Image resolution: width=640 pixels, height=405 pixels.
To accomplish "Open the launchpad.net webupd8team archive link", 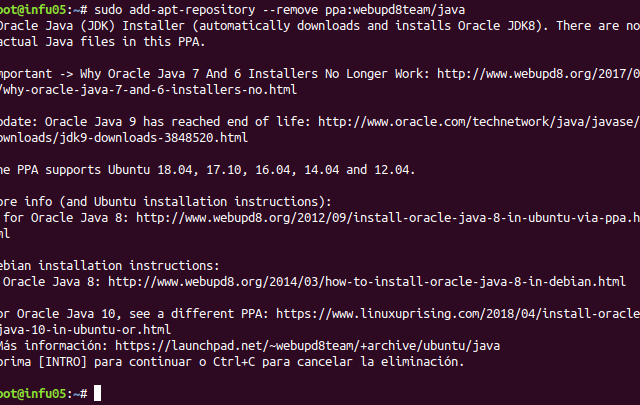I will (307, 346).
